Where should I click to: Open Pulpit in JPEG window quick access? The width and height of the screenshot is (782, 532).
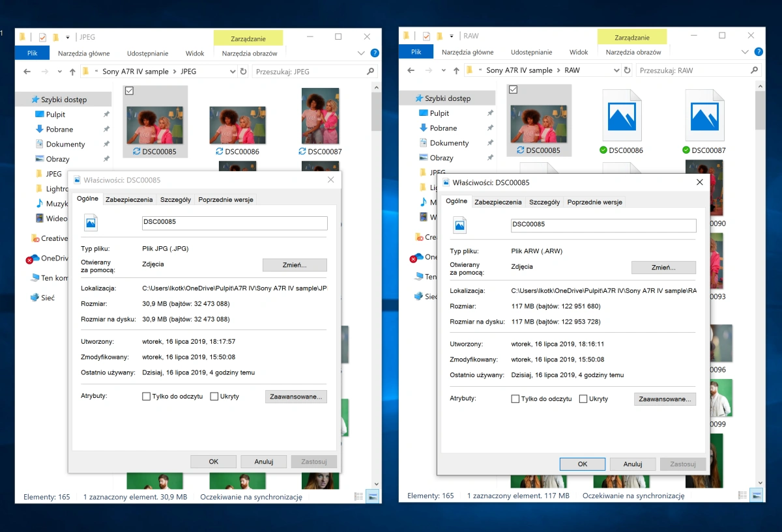pos(56,115)
